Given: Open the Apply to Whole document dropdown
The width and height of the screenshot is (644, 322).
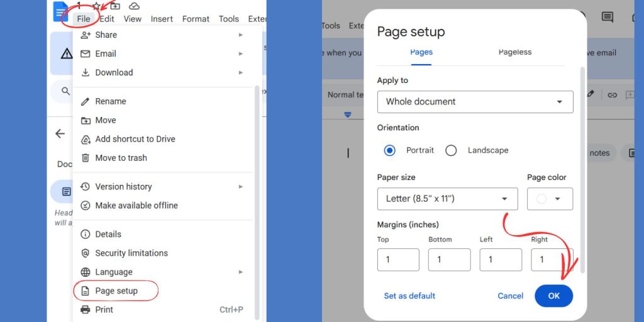Looking at the screenshot, I should 475,102.
